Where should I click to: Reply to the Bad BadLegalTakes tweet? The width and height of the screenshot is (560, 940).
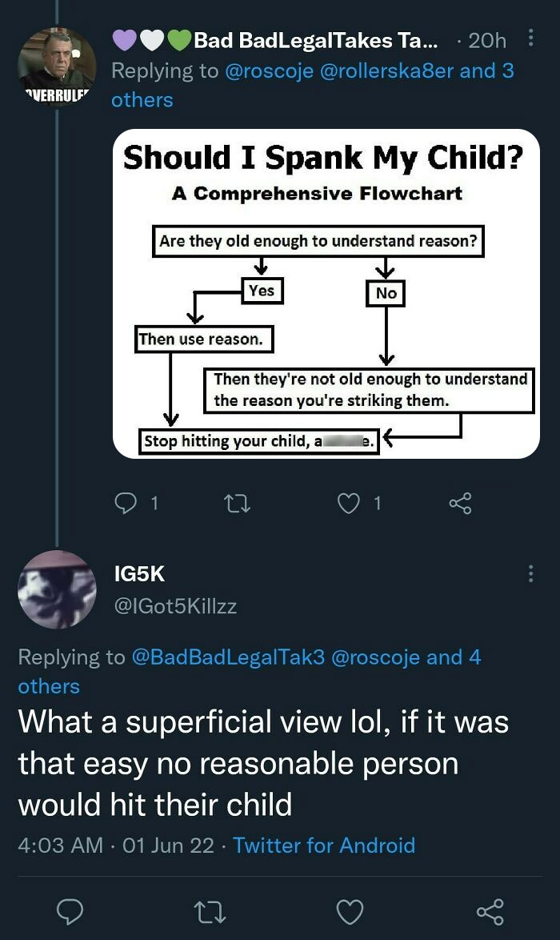coord(127,503)
